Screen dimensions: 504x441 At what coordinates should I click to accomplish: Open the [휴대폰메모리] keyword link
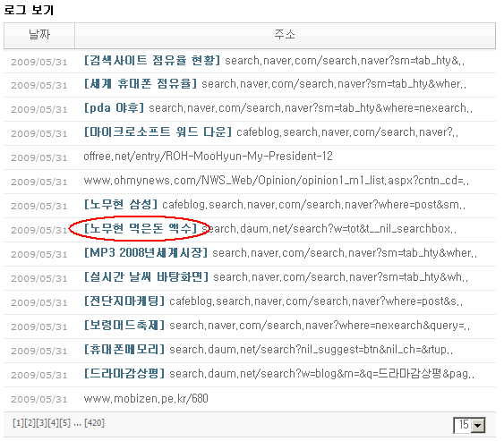[124, 350]
